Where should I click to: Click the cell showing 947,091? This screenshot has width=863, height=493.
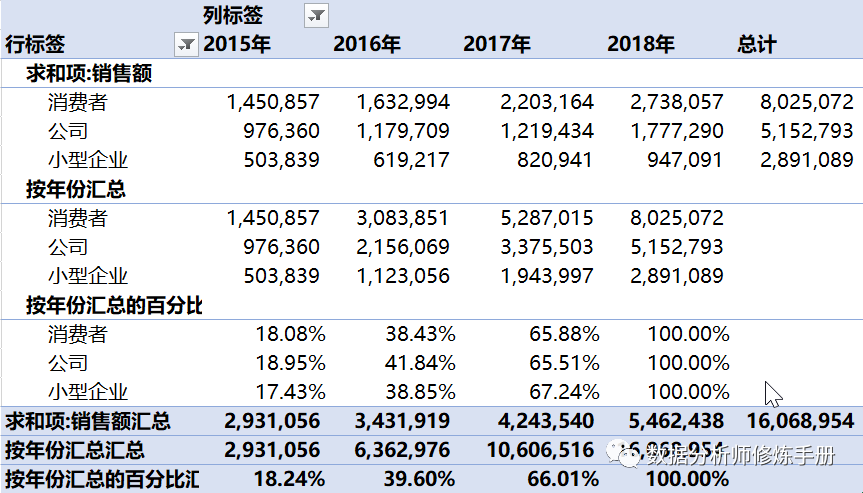(685, 160)
